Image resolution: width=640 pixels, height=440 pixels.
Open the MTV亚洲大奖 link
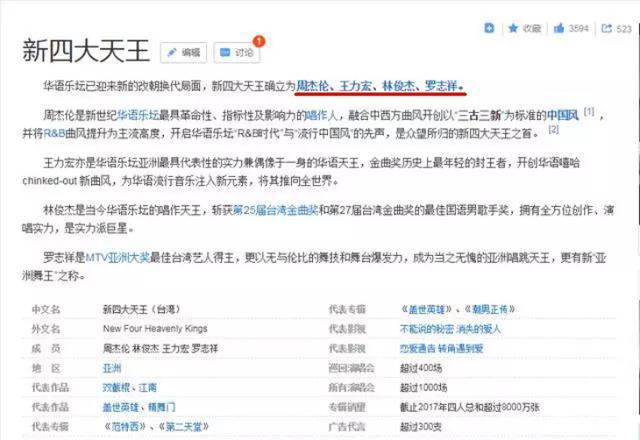coord(118,258)
